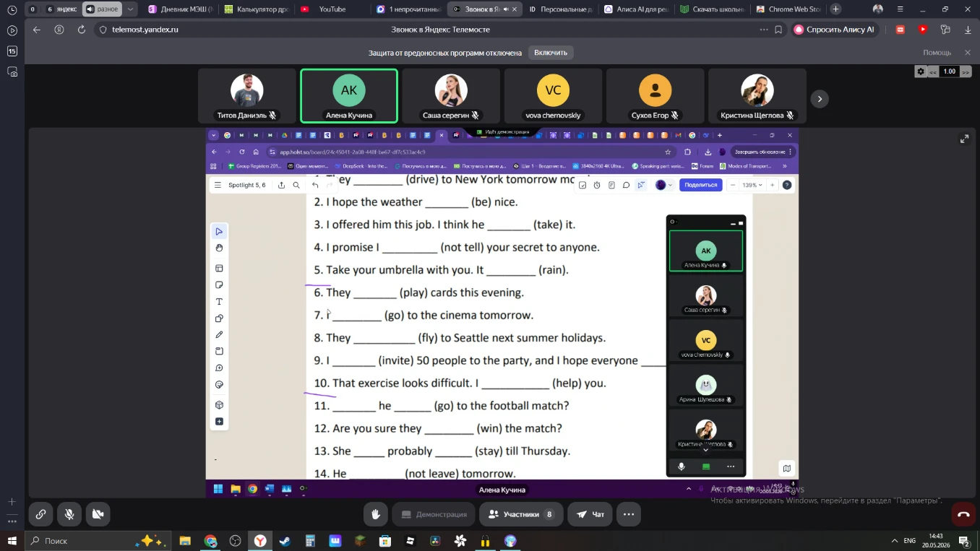The height and width of the screenshot is (551, 980).
Task: Switch to the Калькулятор дробей tab
Action: coord(256,9)
